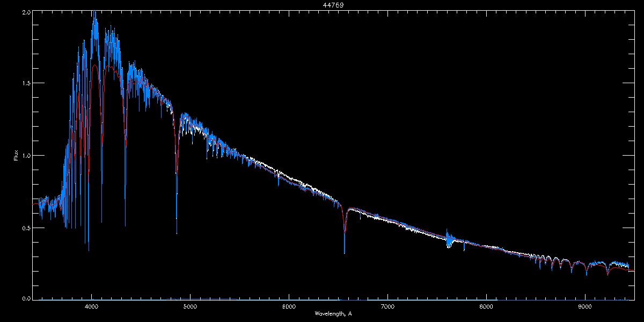Viewport: 644px width, 322px height.
Task: Click the 9000 wavelength tick label
Action: (x=585, y=306)
